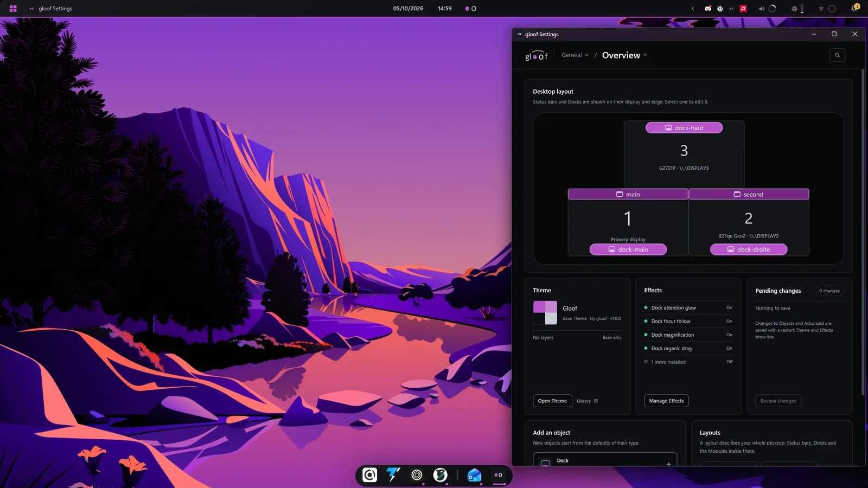Launch the blue lightning bolt dock app
The width and height of the screenshot is (868, 488).
click(393, 476)
